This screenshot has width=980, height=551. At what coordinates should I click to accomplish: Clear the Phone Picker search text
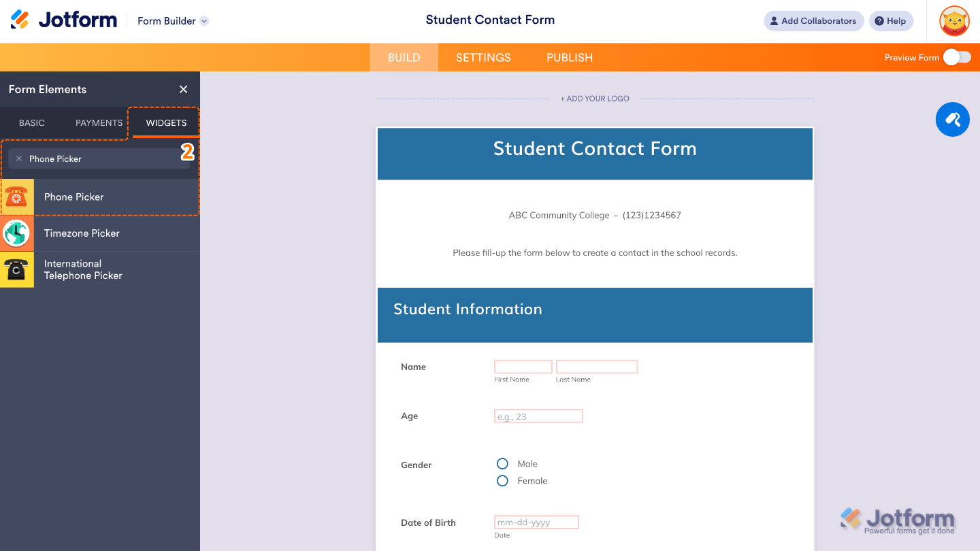19,158
